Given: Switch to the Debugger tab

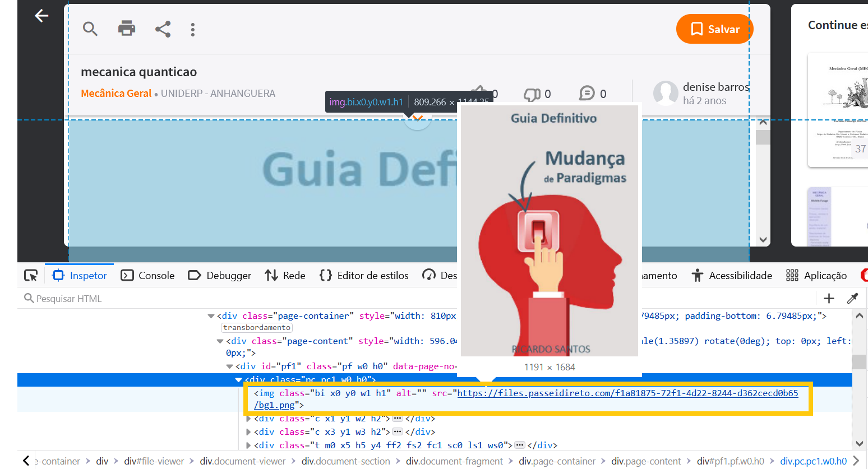Looking at the screenshot, I should (220, 275).
